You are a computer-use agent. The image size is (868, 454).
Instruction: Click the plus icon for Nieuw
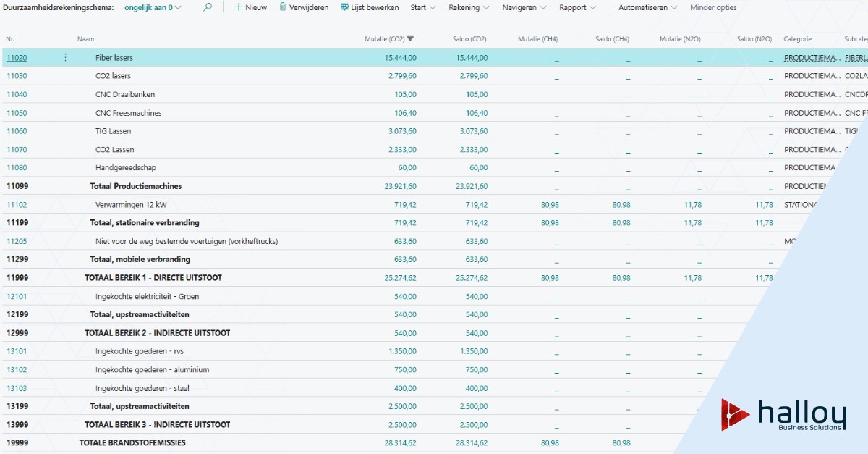(x=238, y=7)
